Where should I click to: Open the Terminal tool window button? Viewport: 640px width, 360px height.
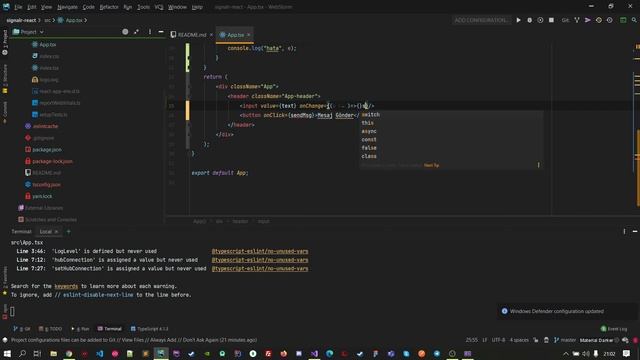click(110, 329)
